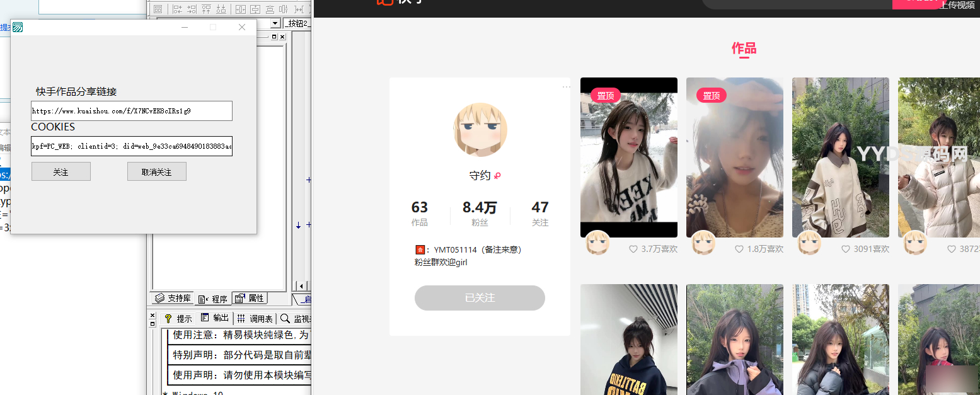Click the center-horizontally toolbar icon in IDE

241,9
